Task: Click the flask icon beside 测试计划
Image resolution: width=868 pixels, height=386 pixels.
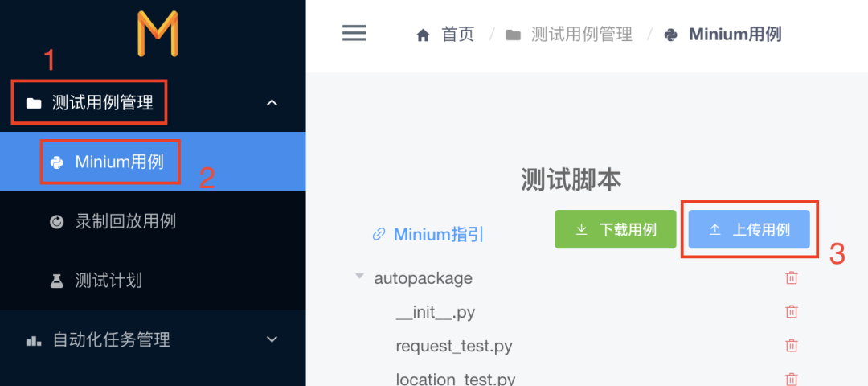Action: [x=56, y=281]
